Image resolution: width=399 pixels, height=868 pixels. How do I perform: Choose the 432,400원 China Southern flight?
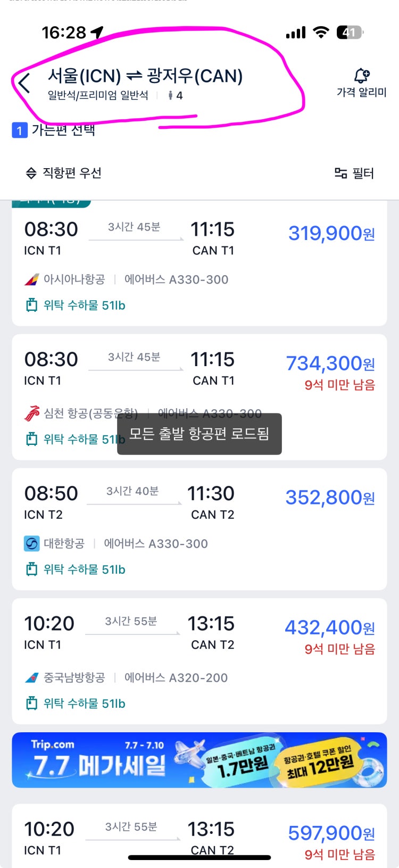pyautogui.click(x=199, y=661)
